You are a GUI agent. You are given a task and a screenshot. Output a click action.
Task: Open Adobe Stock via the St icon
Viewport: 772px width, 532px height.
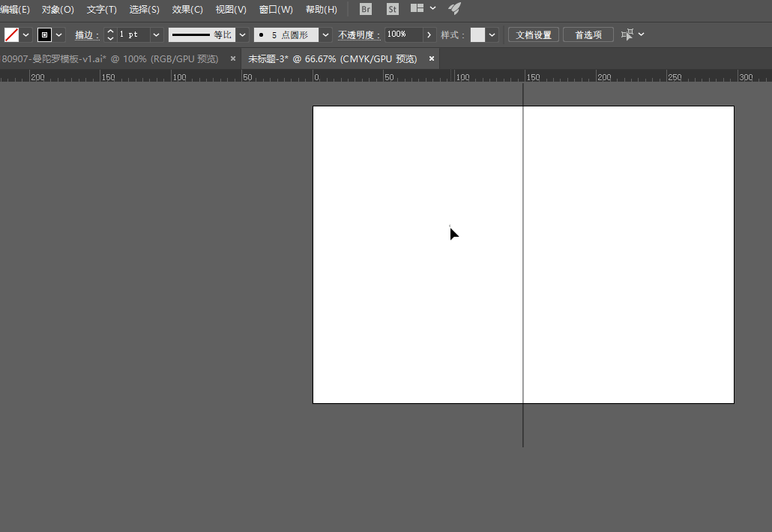[393, 9]
